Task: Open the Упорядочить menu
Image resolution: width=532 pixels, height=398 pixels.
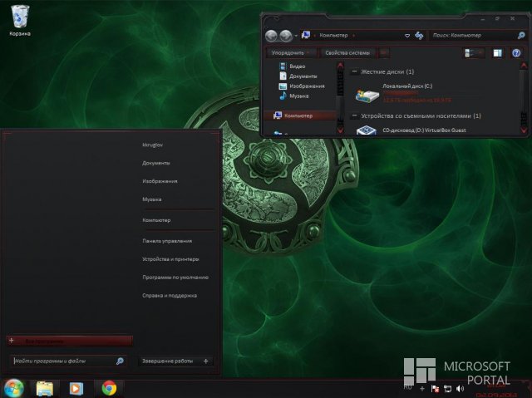Action: click(292, 53)
